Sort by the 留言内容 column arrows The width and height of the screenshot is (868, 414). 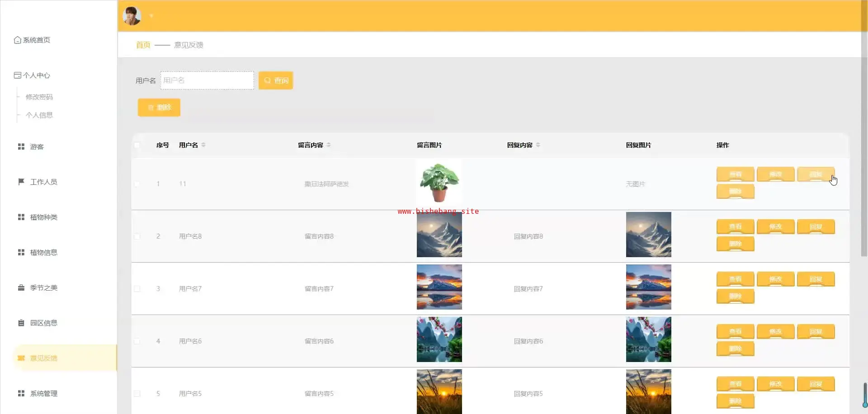click(329, 145)
